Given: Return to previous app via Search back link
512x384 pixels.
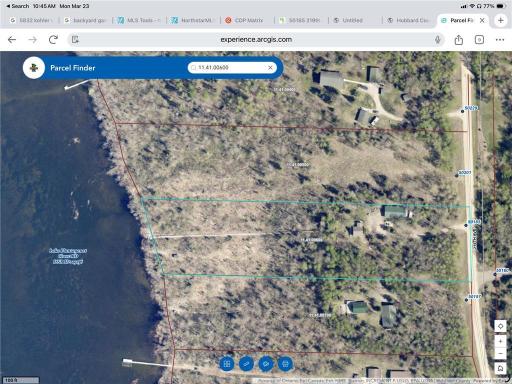Looking at the screenshot, I should tap(18, 6).
